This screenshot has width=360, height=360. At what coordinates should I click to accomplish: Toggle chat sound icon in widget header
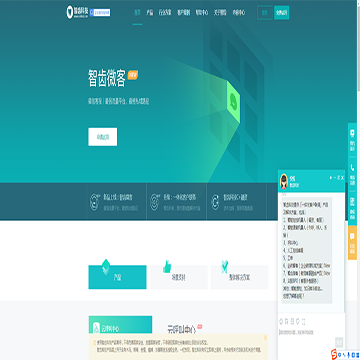[x=331, y=178]
